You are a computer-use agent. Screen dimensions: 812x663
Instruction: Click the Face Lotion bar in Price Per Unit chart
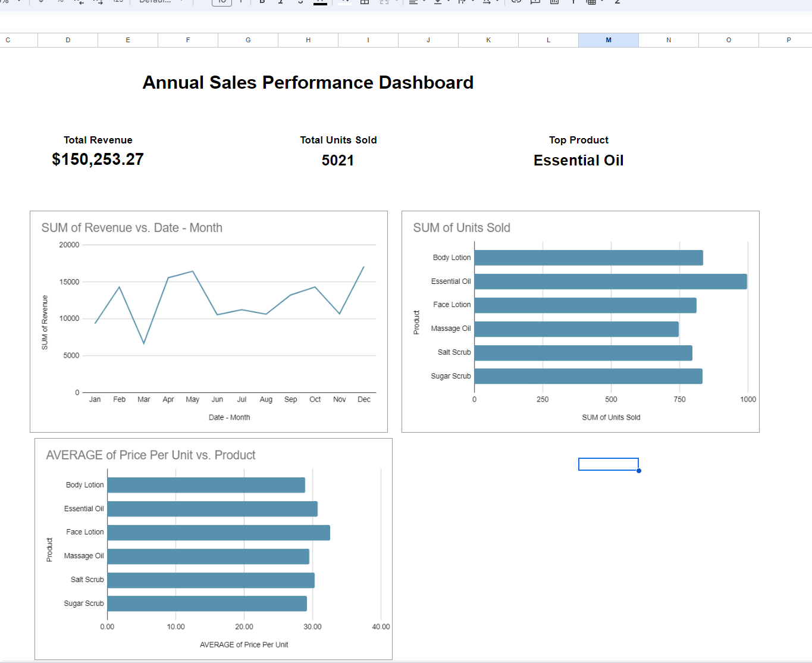click(x=218, y=533)
